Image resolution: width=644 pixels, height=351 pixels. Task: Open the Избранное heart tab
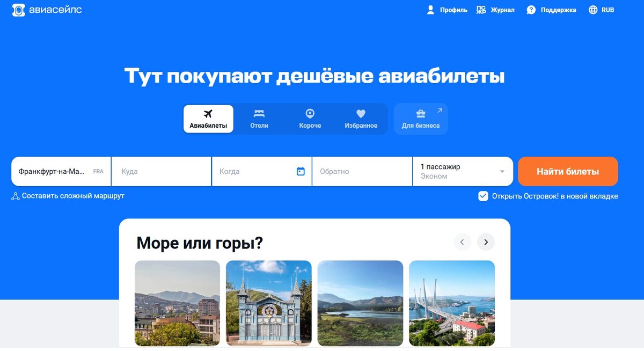[x=361, y=119]
